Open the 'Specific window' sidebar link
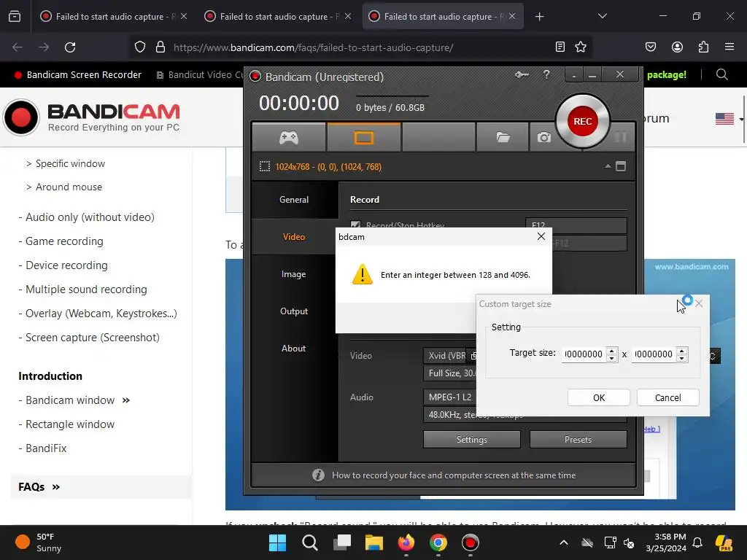 pyautogui.click(x=70, y=164)
